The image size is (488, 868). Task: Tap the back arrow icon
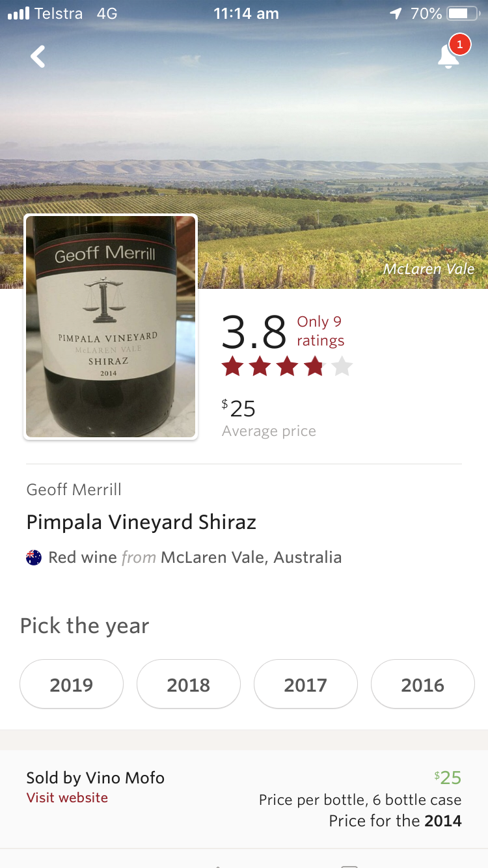coord(38,57)
